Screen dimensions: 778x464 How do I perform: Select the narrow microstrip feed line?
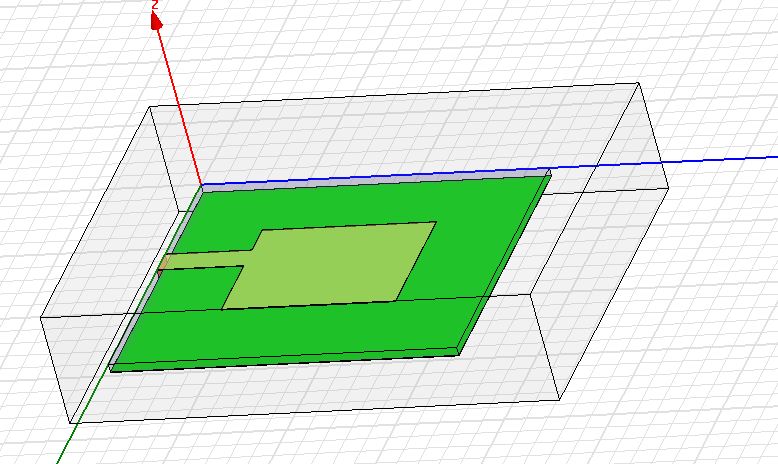pyautogui.click(x=208, y=260)
